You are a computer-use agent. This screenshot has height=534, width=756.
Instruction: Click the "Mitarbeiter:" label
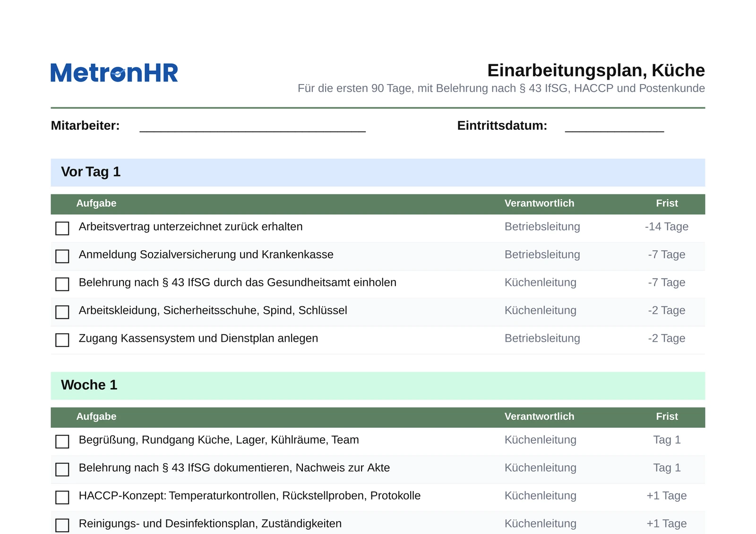[85, 126]
